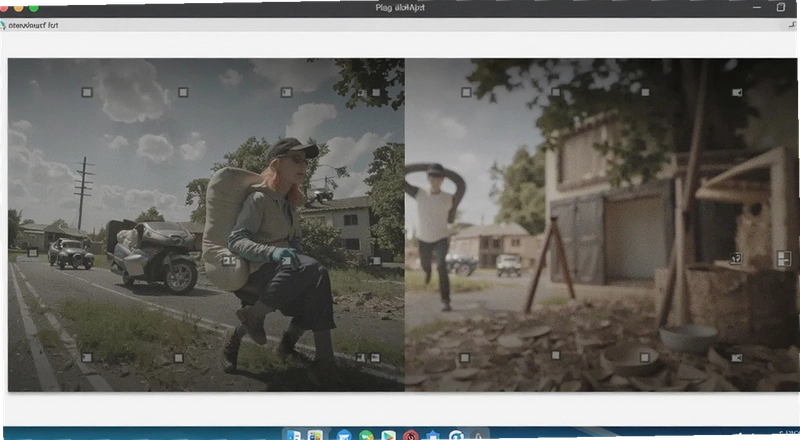Viewport: 800px width, 440px height.
Task: Select the left photo of woman with backpack
Action: (206, 225)
